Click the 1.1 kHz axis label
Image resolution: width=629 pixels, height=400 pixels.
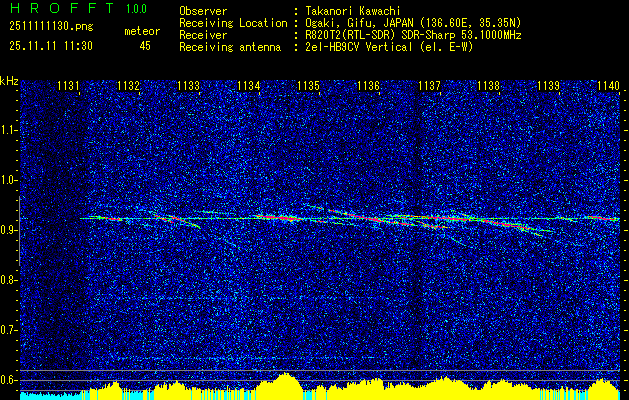(x=8, y=130)
